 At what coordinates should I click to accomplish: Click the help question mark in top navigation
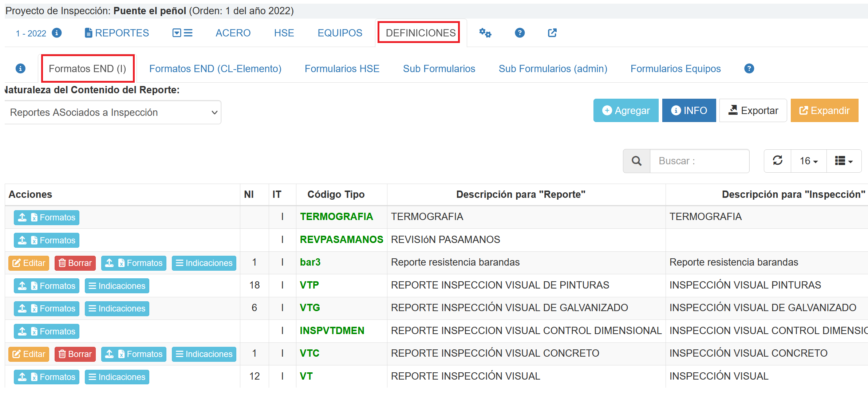(520, 33)
